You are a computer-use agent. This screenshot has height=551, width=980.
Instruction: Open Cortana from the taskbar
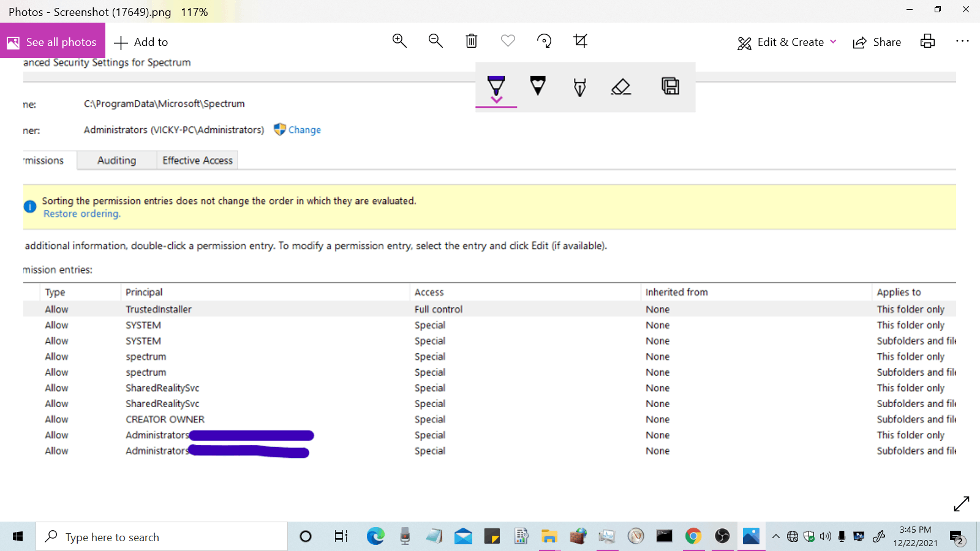[306, 536]
